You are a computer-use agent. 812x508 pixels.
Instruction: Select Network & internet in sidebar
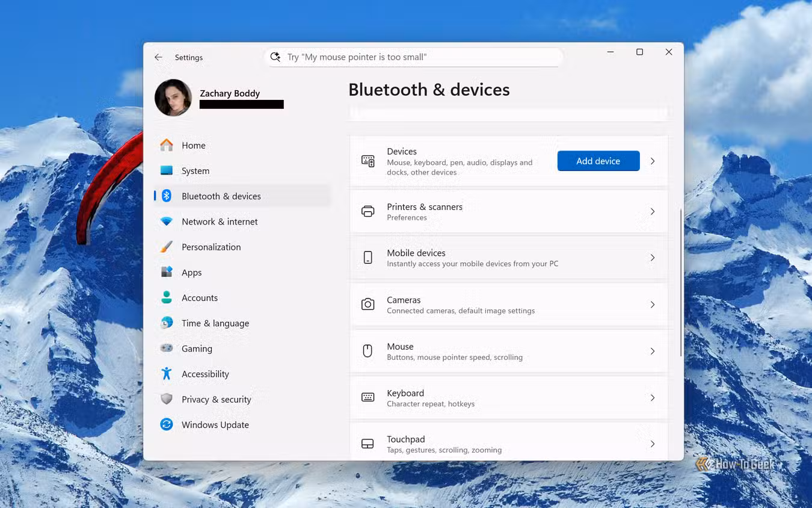tap(242, 221)
